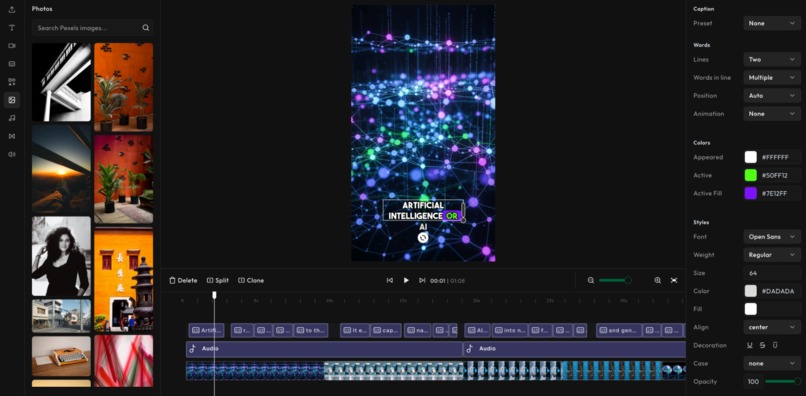Click the #FFFFFF Appeared hex value
Viewport: 806px width, 396px height.
tap(775, 157)
